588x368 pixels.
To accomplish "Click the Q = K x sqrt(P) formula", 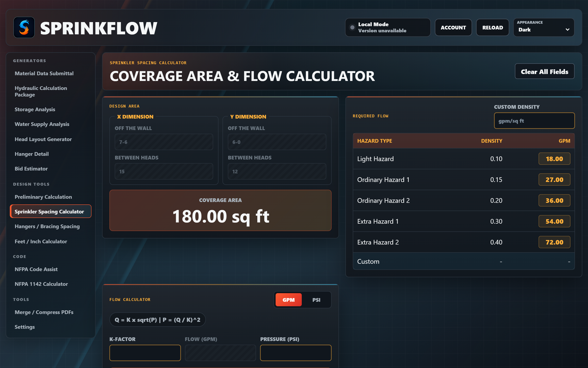I will click(157, 320).
